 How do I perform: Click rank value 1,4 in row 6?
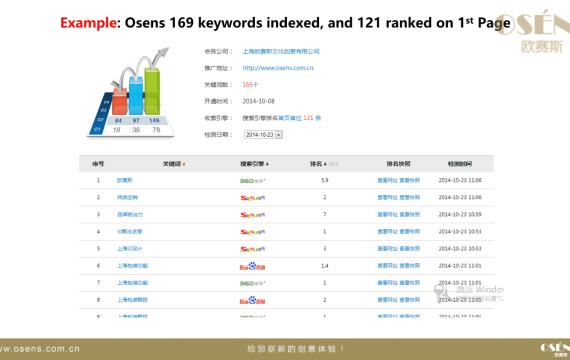tap(325, 266)
